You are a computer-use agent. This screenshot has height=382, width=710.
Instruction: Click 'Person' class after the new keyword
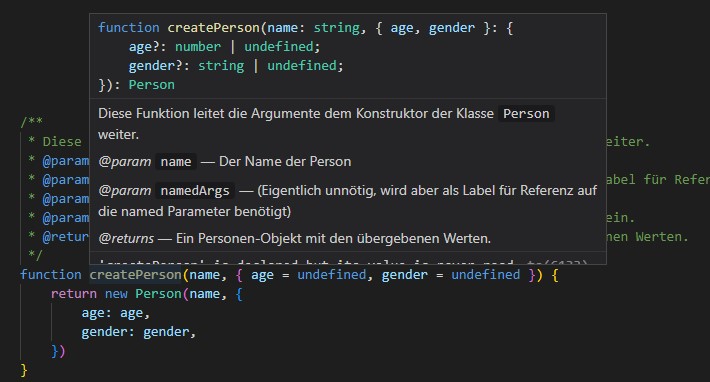tap(158, 294)
